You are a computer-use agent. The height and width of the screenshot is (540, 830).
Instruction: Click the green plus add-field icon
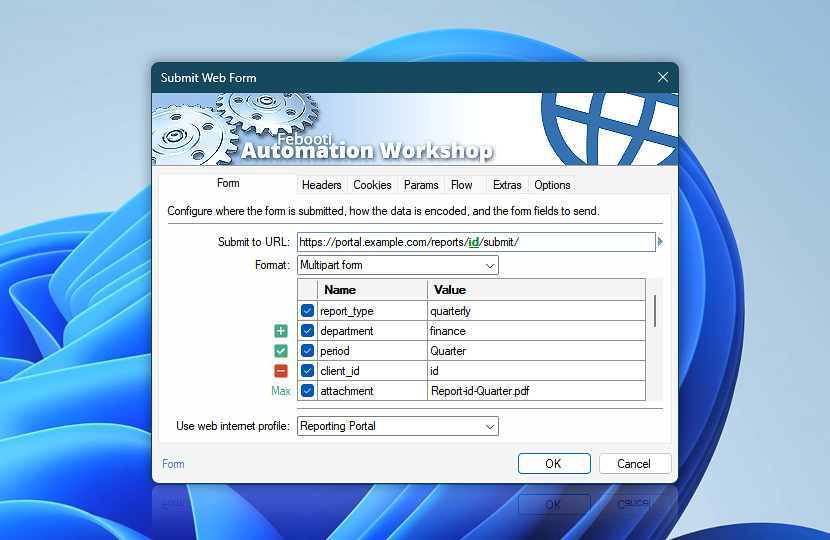coord(281,331)
